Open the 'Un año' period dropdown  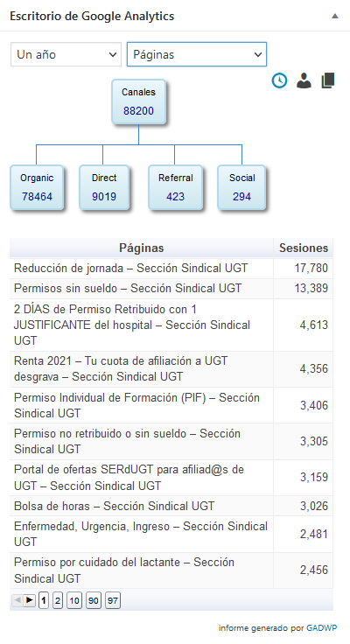(66, 54)
